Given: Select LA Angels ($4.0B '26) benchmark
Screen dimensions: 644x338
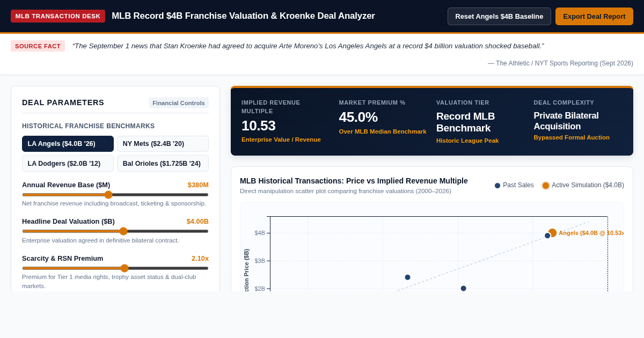Looking at the screenshot, I should tap(68, 144).
